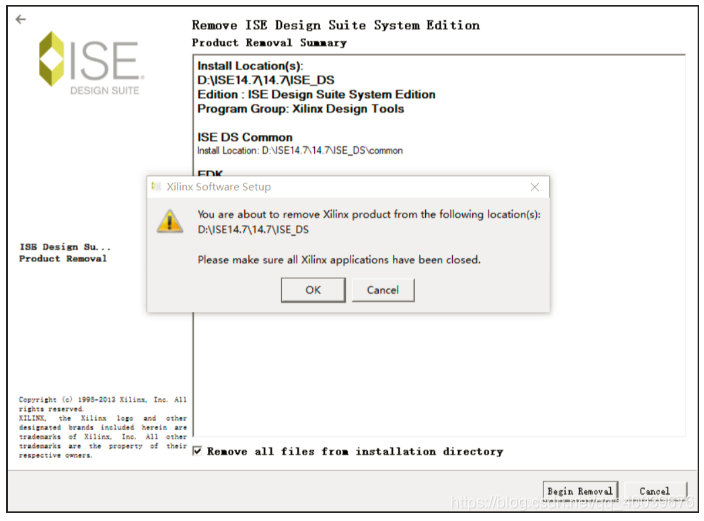
Task: Click the install path ending in ISE_DS\common
Action: pos(332,150)
